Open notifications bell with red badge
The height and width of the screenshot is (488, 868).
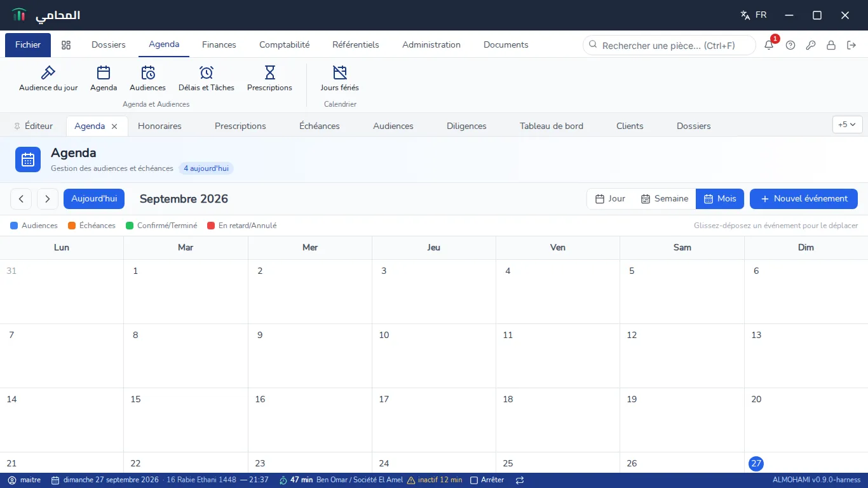(x=769, y=45)
